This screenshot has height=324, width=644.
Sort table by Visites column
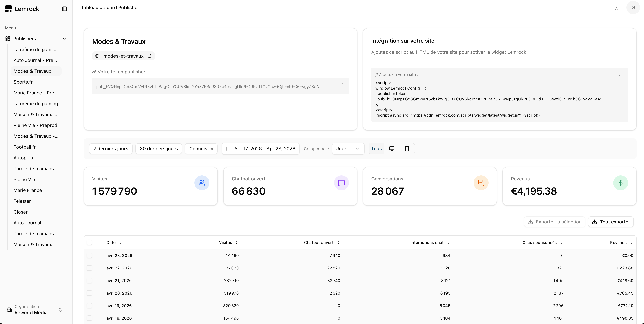click(x=228, y=242)
